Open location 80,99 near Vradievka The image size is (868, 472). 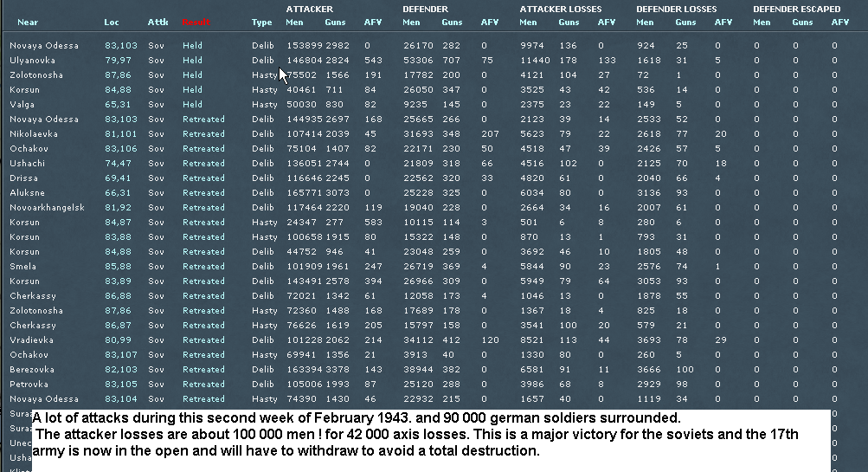pyautogui.click(x=118, y=339)
